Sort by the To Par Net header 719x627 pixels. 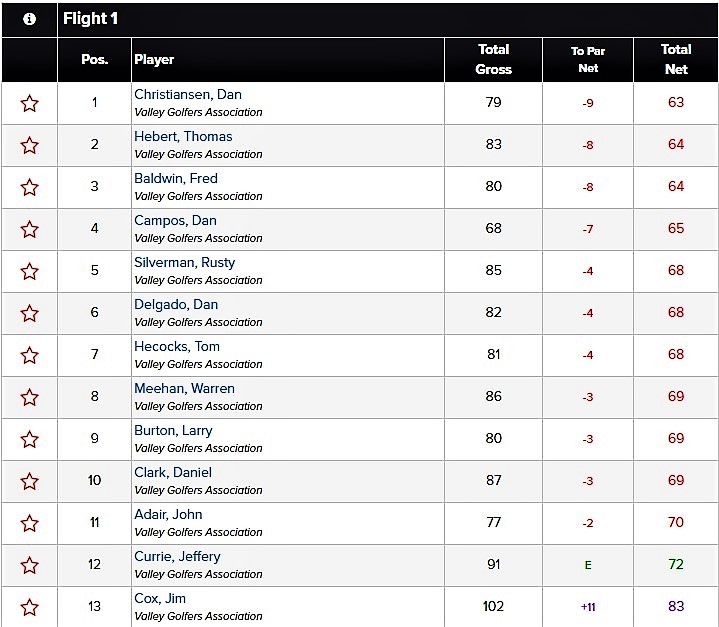[588, 60]
